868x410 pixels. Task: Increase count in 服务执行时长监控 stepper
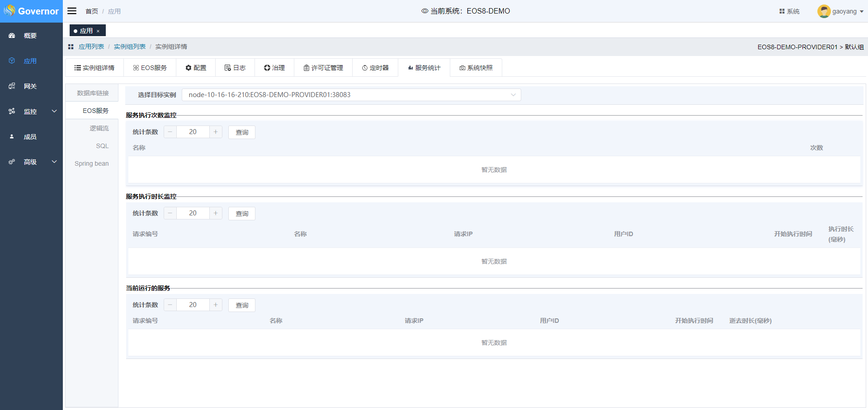click(216, 213)
